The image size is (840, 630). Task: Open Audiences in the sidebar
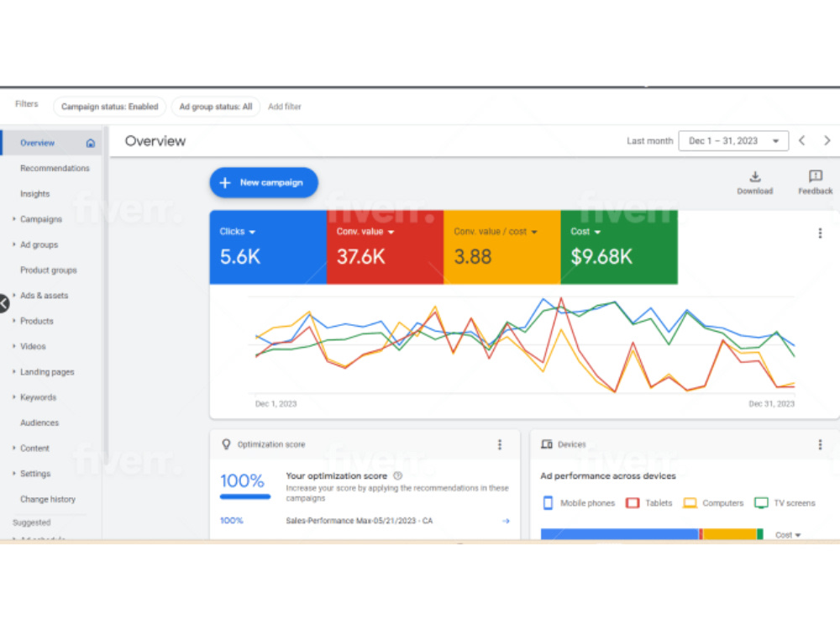point(39,423)
